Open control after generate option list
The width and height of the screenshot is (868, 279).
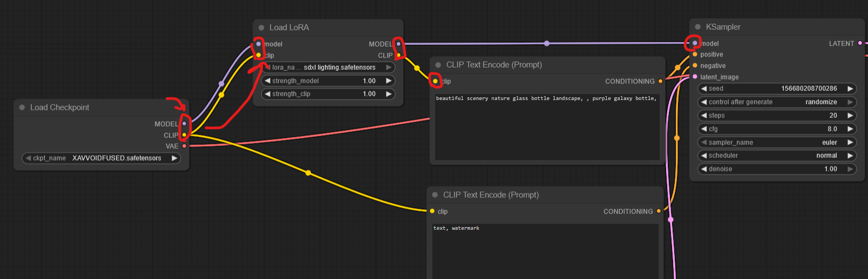[x=777, y=102]
